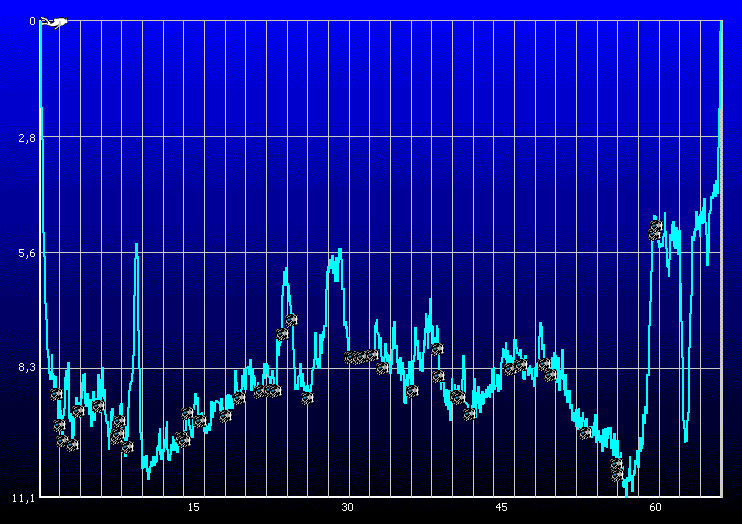
Task: Select lower camera marker of minute-60 pair
Action: click(x=654, y=235)
